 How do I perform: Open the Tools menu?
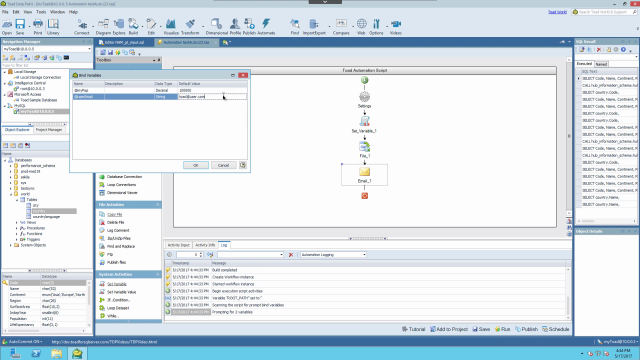point(41,12)
